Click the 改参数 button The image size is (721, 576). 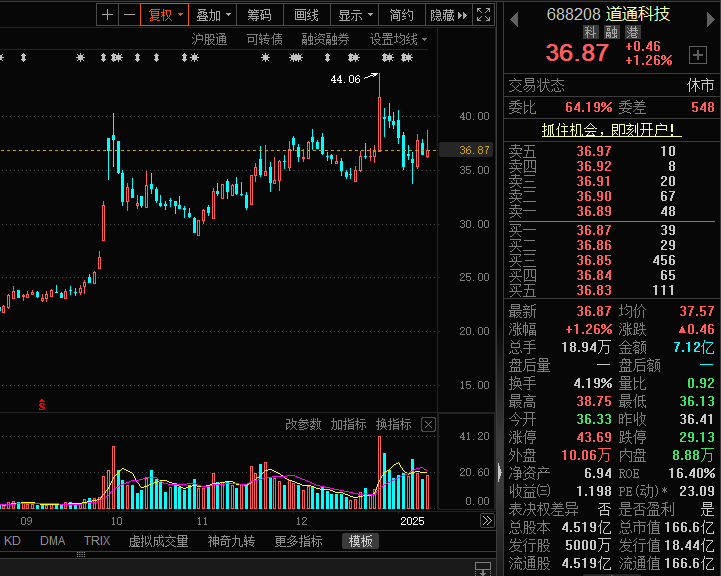303,425
